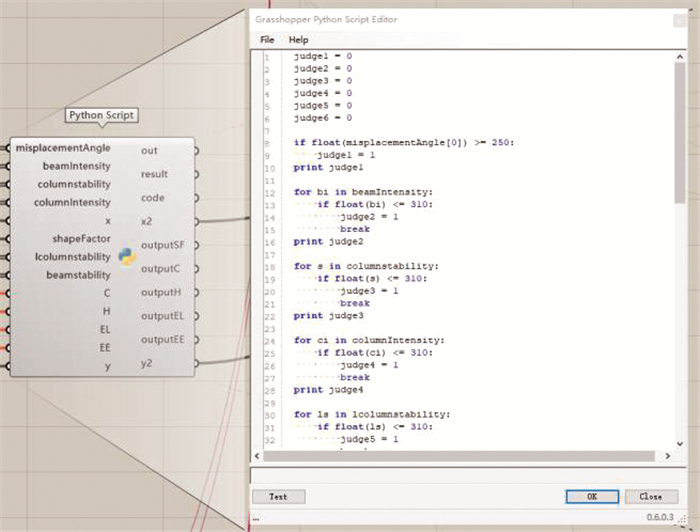Select the beamIntensity input parameter
The height and width of the screenshot is (532, 700).
point(76,166)
